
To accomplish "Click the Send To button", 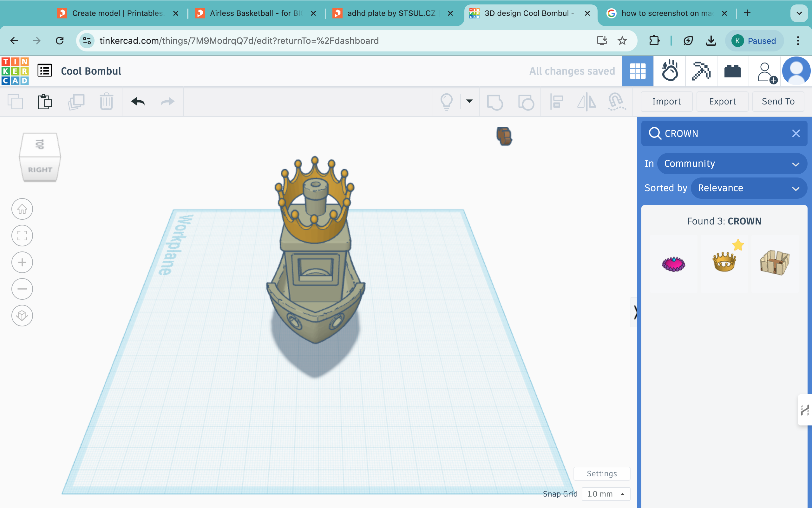I will point(778,102).
